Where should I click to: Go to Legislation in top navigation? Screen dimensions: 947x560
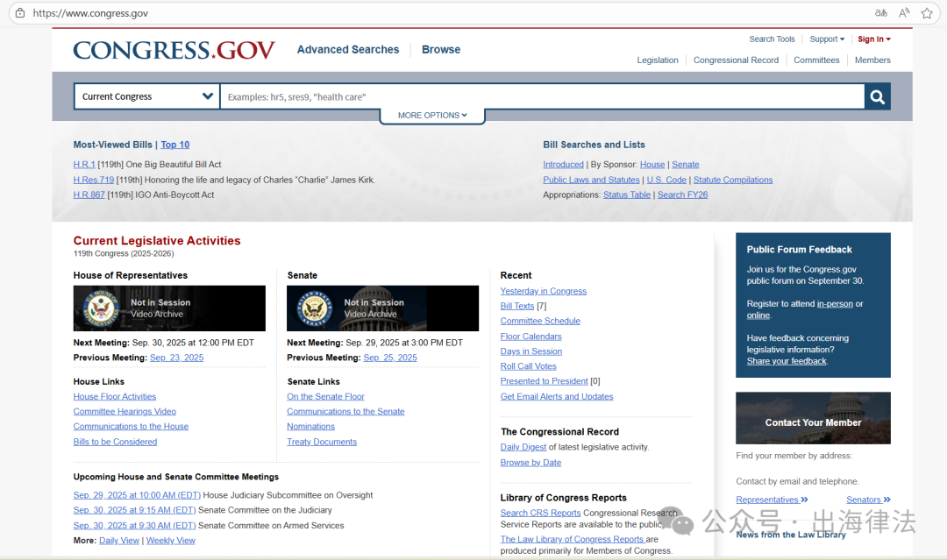pos(657,60)
